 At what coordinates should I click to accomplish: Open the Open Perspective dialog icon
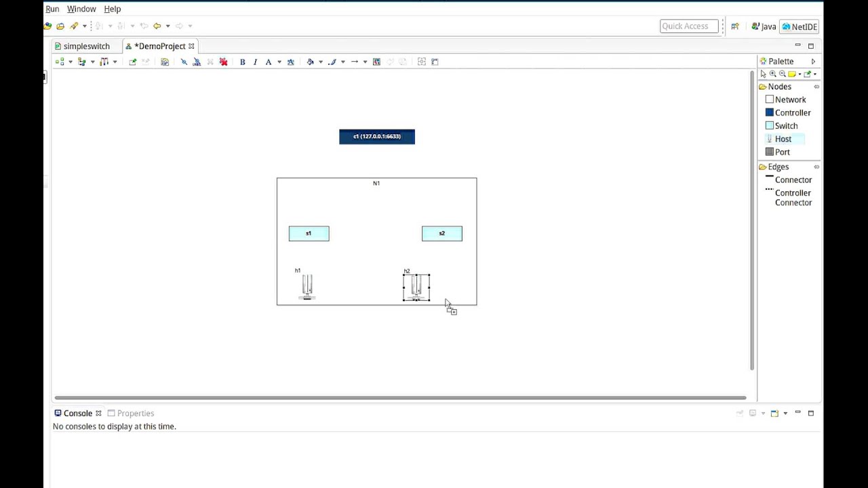click(735, 26)
